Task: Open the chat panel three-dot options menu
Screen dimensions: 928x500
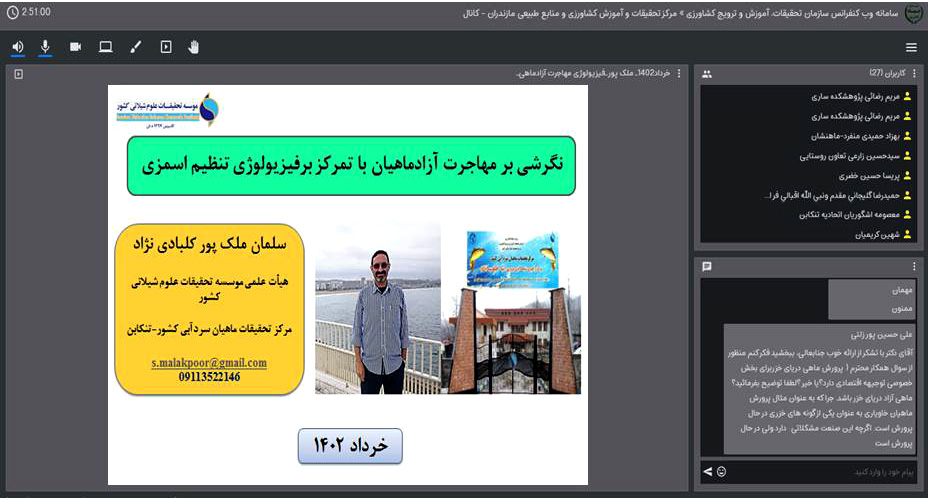Action: point(914,266)
